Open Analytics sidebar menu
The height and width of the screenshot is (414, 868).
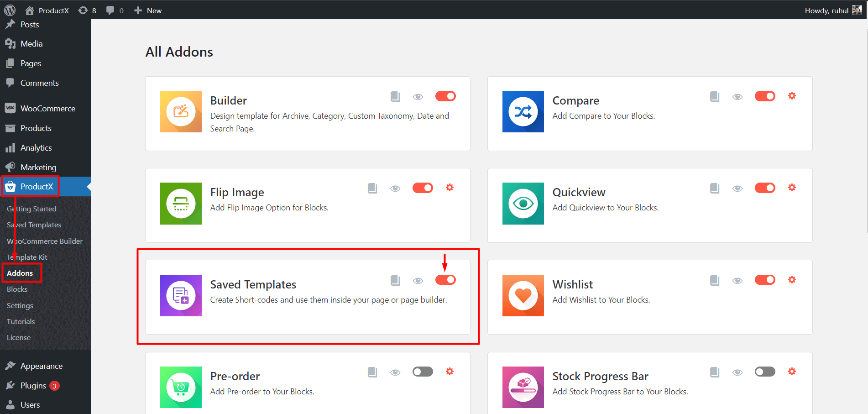tap(46, 148)
